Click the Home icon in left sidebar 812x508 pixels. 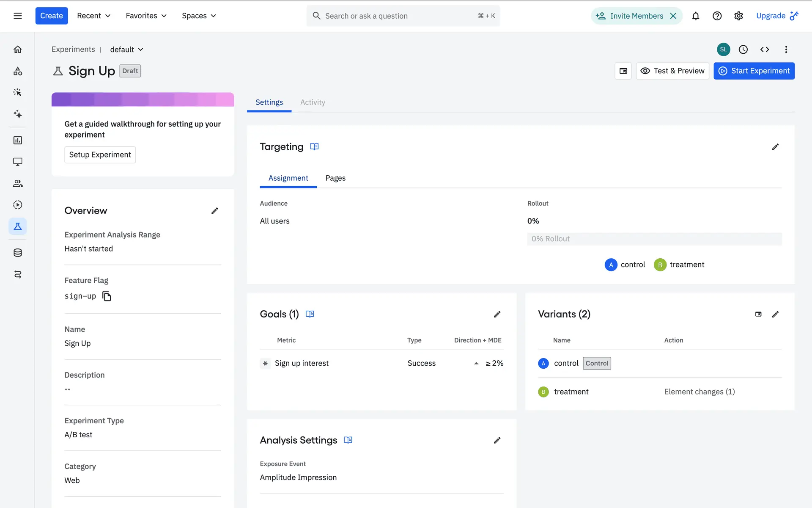17,50
